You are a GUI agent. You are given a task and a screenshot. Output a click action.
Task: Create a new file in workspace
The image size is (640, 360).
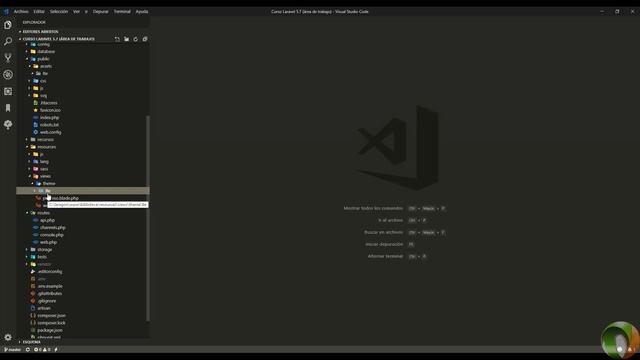(x=117, y=39)
